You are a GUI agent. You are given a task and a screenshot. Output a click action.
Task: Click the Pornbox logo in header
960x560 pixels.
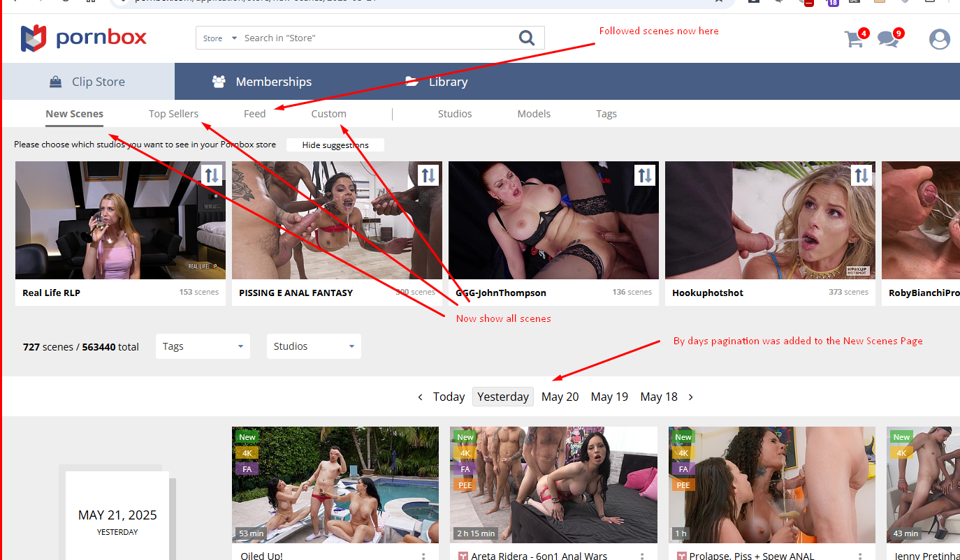84,38
